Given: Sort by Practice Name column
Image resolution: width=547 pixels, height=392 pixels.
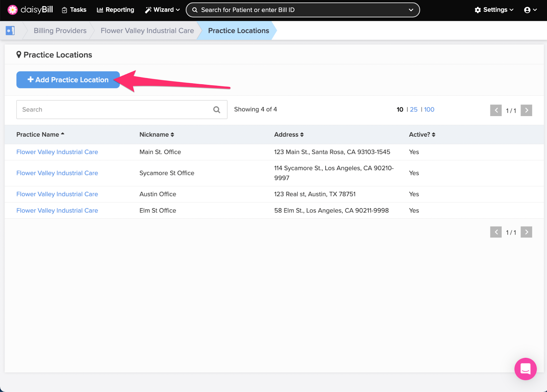Looking at the screenshot, I should coord(40,135).
